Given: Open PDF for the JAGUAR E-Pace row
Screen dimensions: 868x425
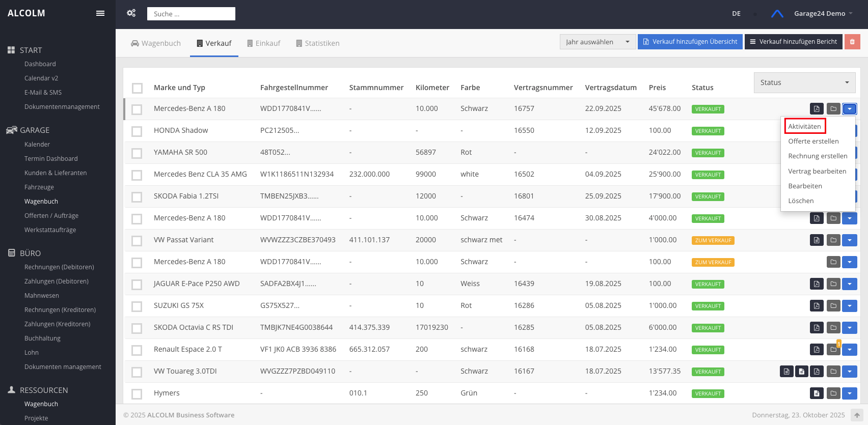Looking at the screenshot, I should 817,284.
